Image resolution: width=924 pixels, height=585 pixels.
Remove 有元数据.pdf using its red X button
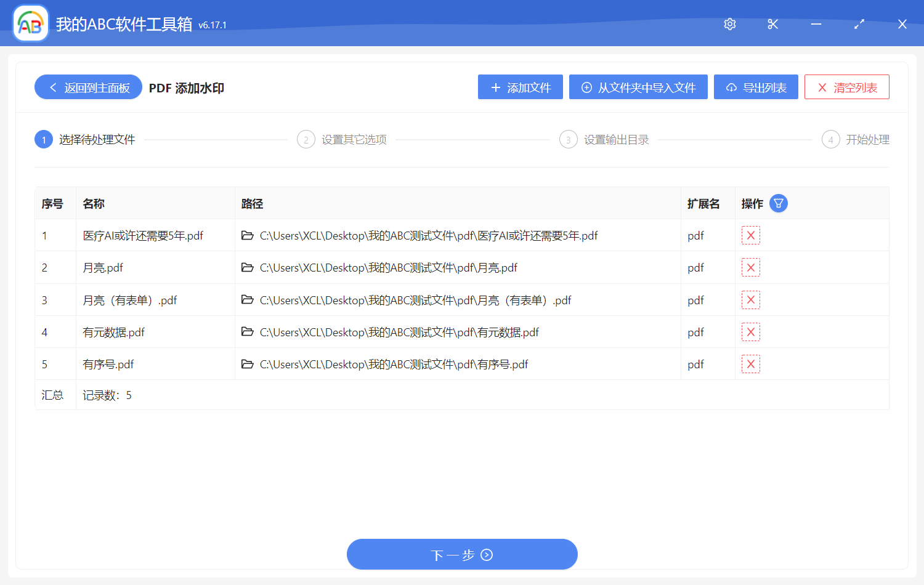[x=750, y=332]
